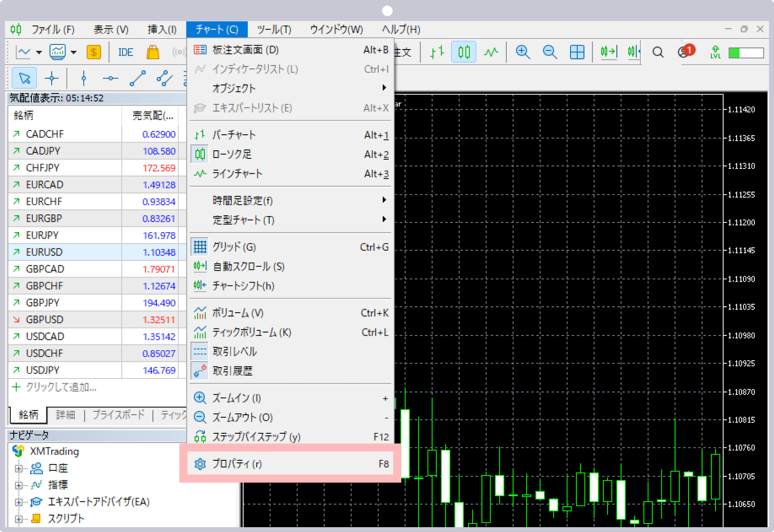Expand the 定型チャート (T) submenu
Viewport: 774px width, 532px height.
pyautogui.click(x=290, y=220)
